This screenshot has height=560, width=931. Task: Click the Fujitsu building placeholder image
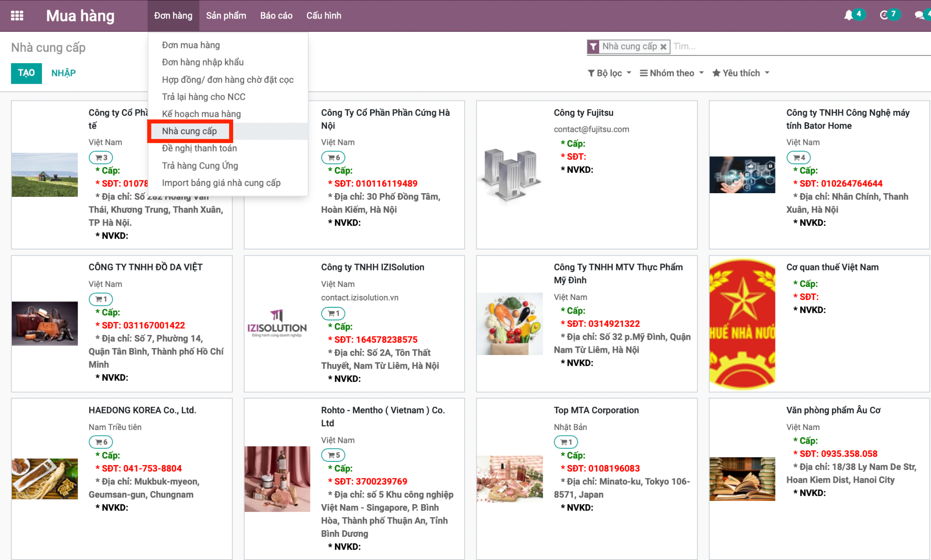[x=510, y=175]
